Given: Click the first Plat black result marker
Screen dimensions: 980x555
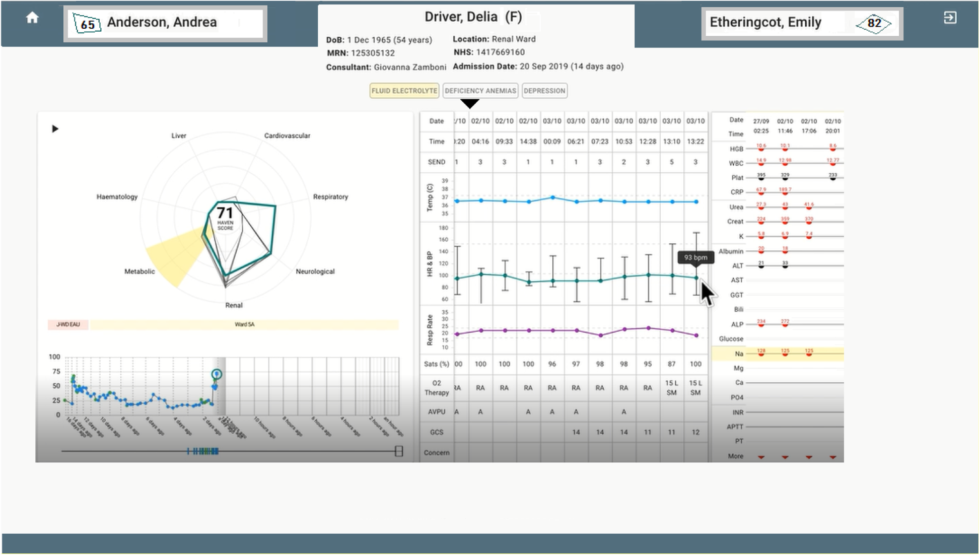Looking at the screenshot, I should (x=761, y=178).
